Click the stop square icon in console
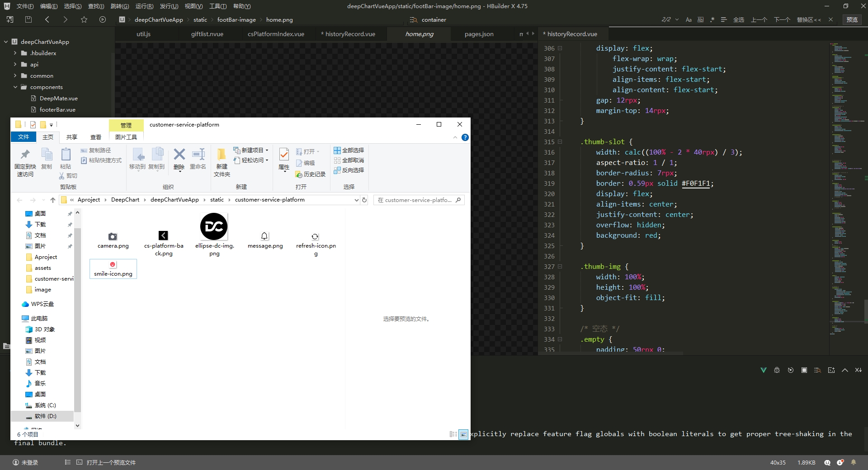868x470 pixels. [804, 370]
